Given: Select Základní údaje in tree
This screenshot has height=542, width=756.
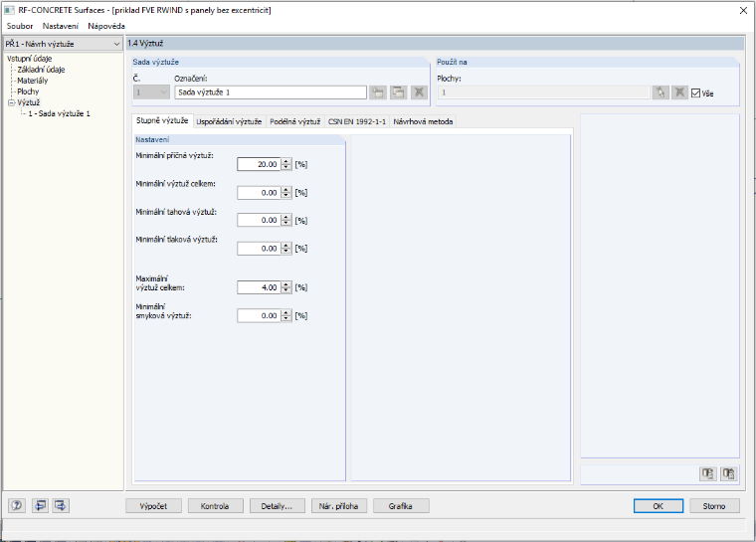Looking at the screenshot, I should pyautogui.click(x=41, y=70).
